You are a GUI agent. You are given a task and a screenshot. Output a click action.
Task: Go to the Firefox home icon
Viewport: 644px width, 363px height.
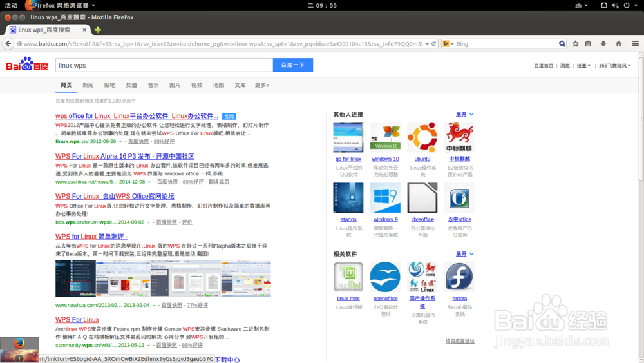(618, 44)
